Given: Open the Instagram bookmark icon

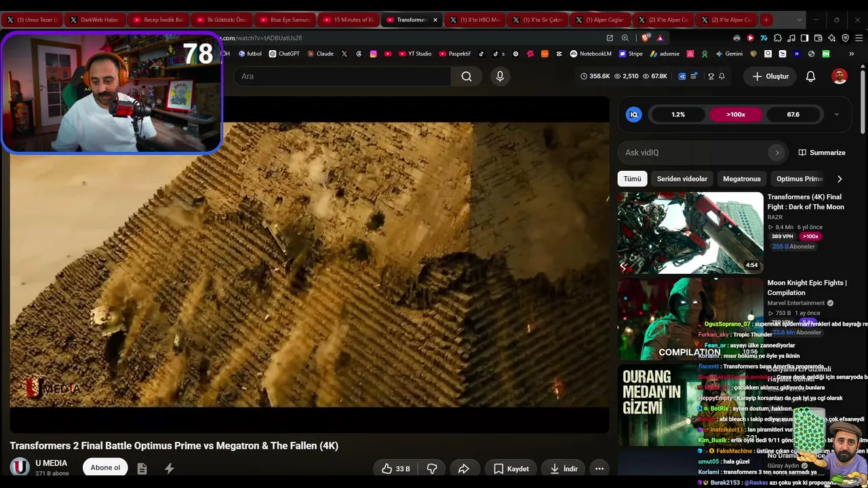Looking at the screenshot, I should pos(373,54).
